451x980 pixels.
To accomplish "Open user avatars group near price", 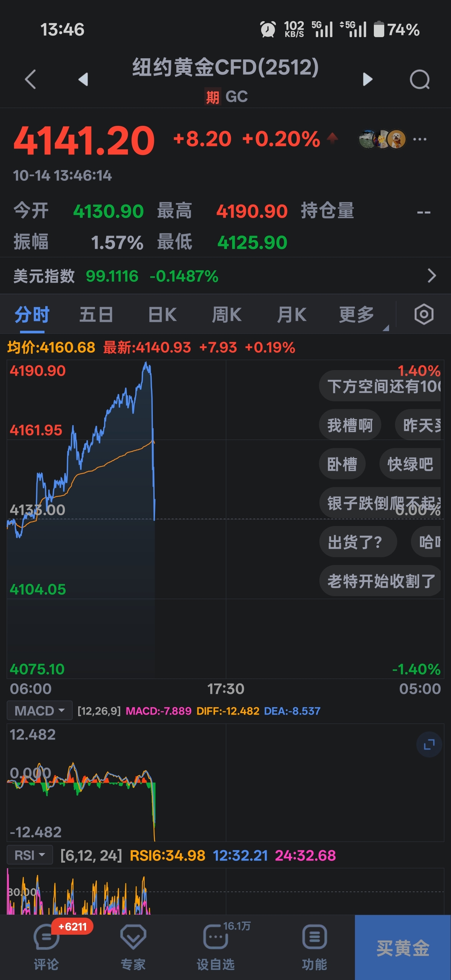I will (382, 139).
